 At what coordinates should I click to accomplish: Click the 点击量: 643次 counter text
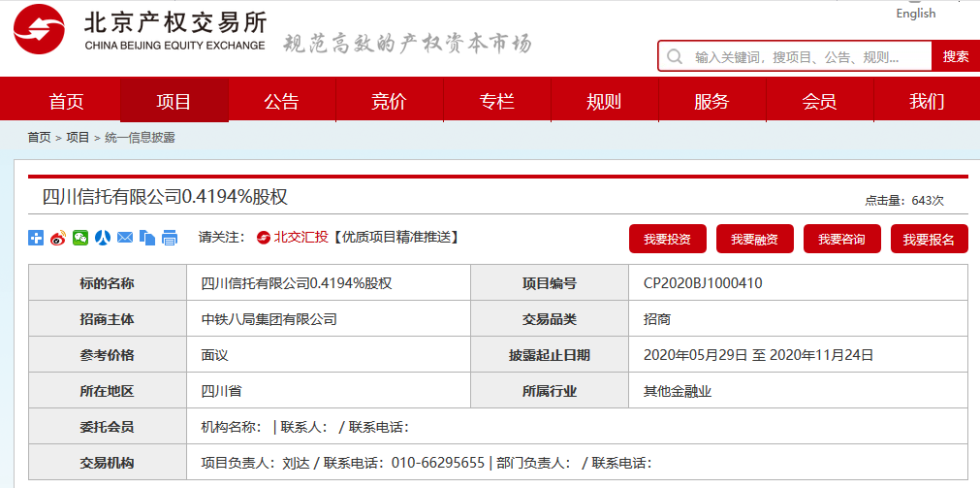[x=904, y=201]
